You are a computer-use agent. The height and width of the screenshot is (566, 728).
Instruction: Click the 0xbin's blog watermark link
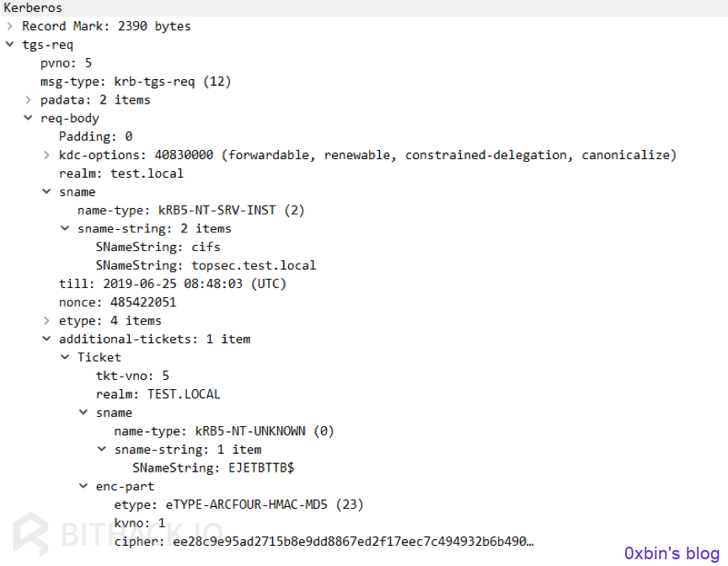coord(672,553)
